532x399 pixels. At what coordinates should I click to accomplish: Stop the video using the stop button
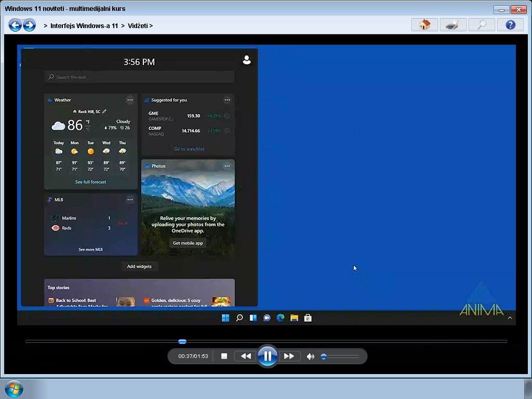(x=224, y=356)
